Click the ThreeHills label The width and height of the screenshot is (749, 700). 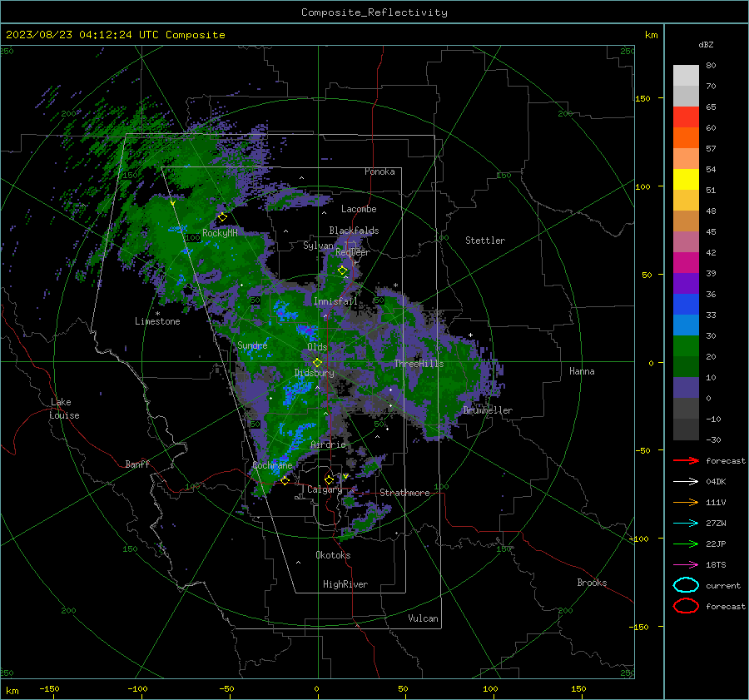point(419,364)
